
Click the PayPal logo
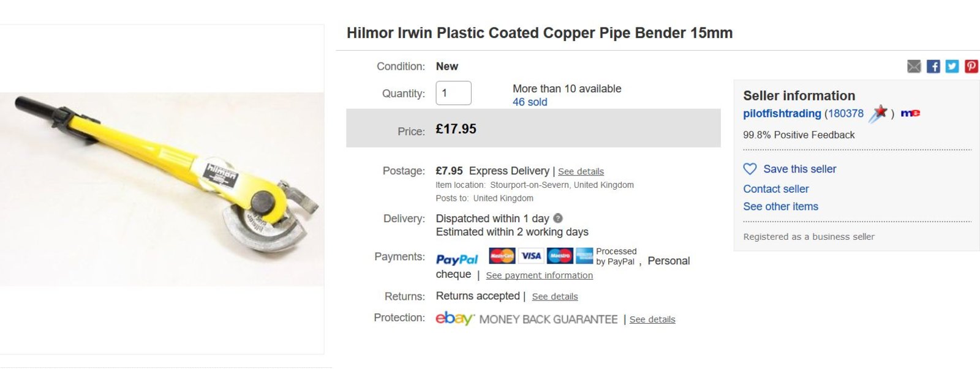coord(457,259)
